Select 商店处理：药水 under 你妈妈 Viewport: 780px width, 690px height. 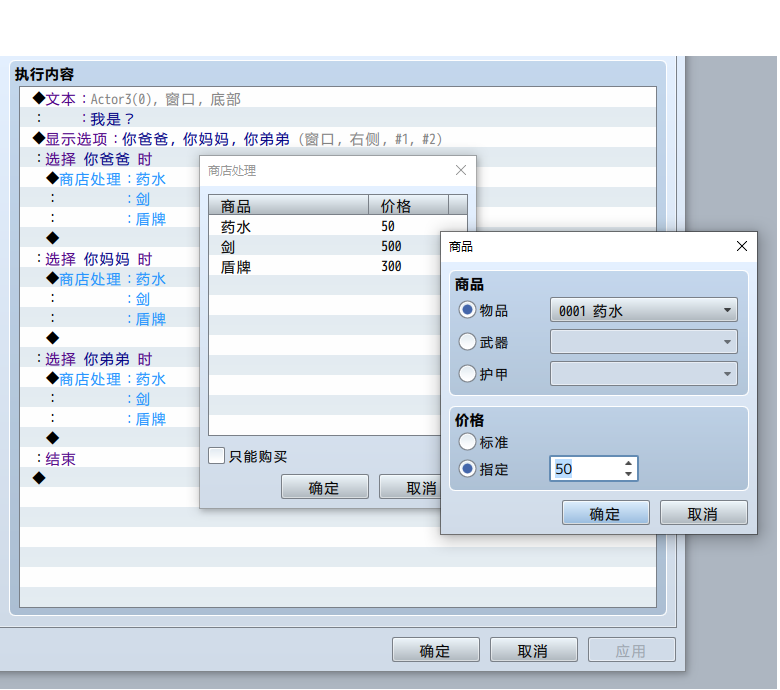(x=110, y=279)
